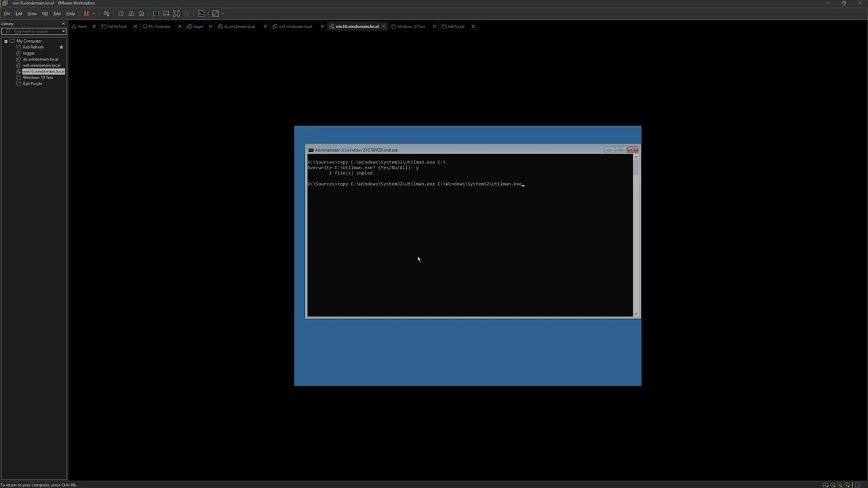Close the Kali Refresh tab
Screen dimensions: 868x488
point(135,26)
